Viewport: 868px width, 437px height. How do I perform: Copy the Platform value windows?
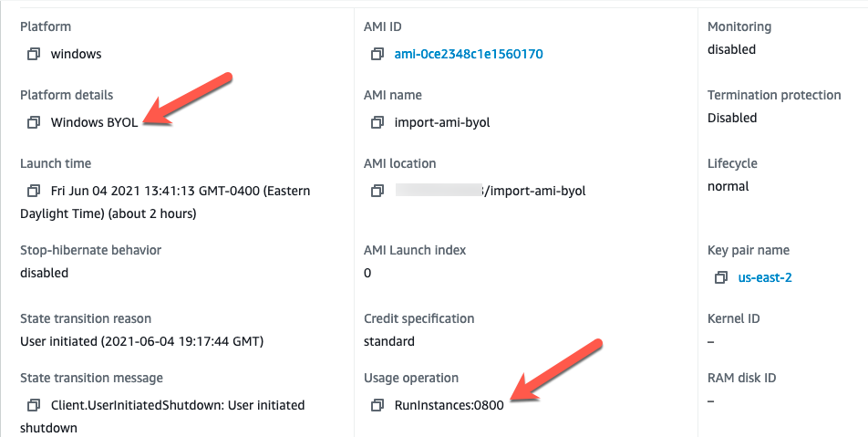34,54
